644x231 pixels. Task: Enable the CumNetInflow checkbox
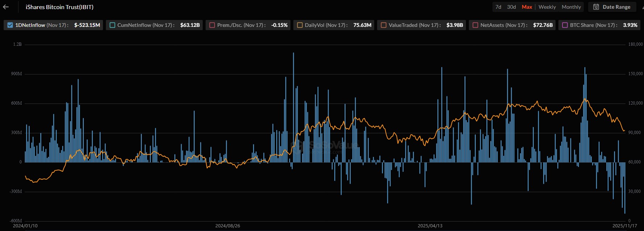[112, 25]
